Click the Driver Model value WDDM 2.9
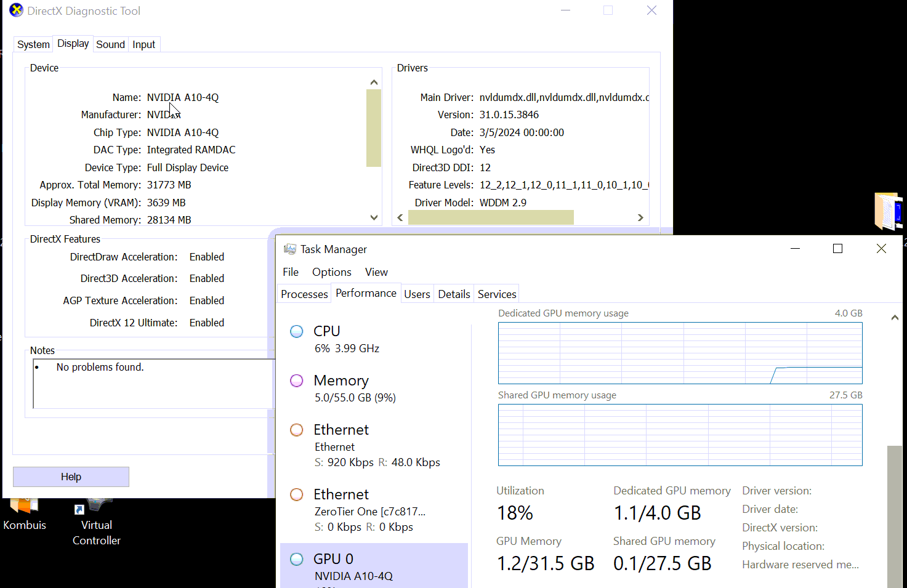 (503, 203)
